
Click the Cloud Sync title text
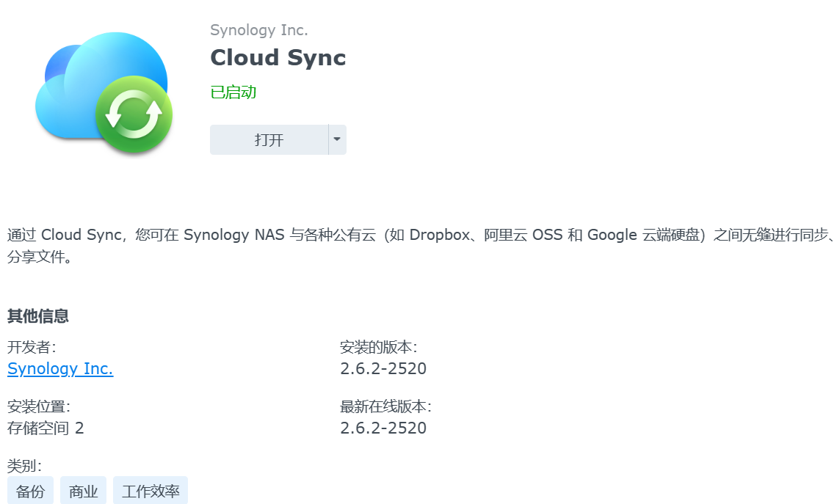click(278, 58)
